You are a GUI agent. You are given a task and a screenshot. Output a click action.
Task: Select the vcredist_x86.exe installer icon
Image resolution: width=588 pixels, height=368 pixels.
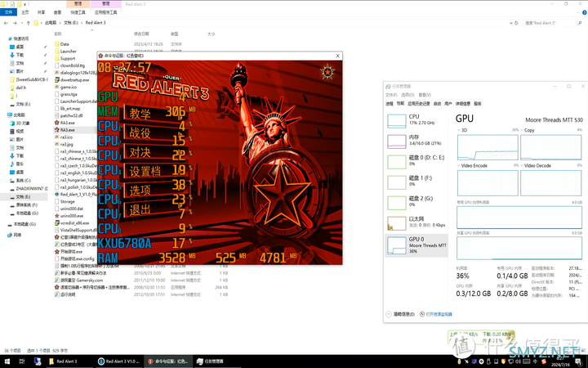[57, 223]
